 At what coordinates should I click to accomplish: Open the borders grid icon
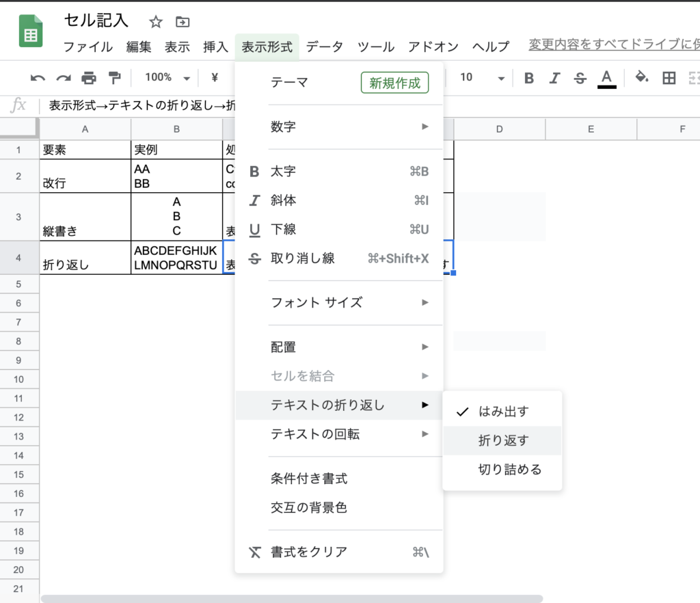(x=669, y=78)
